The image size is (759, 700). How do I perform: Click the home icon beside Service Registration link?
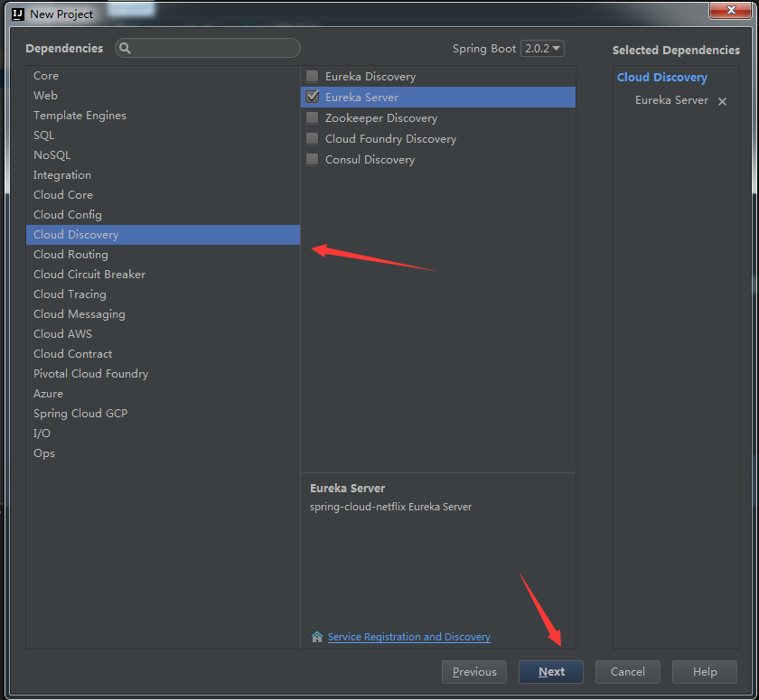click(316, 637)
